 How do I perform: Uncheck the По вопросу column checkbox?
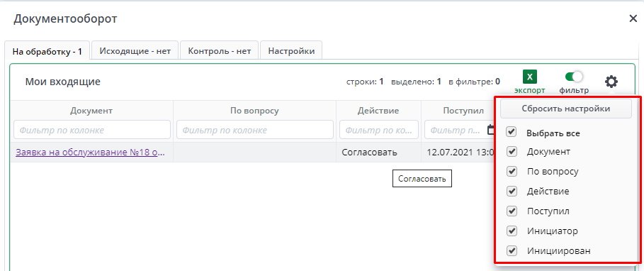512,172
